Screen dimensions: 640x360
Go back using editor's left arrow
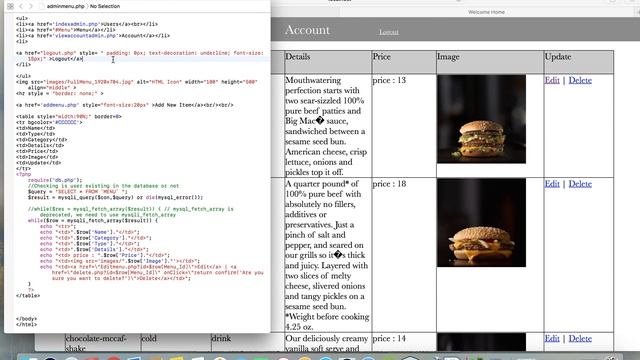(21, 6)
